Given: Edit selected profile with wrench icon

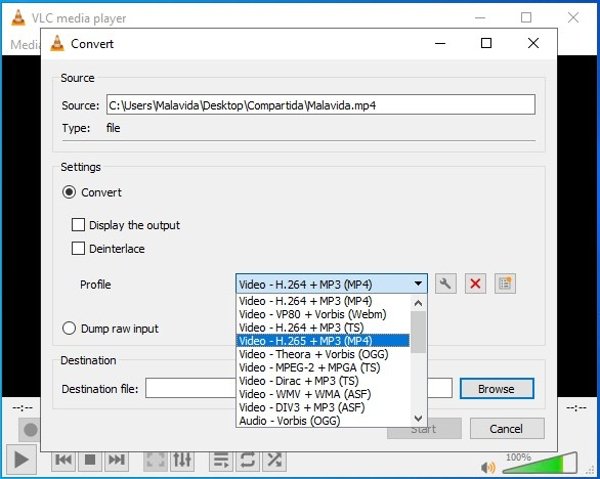Looking at the screenshot, I should click(x=445, y=284).
